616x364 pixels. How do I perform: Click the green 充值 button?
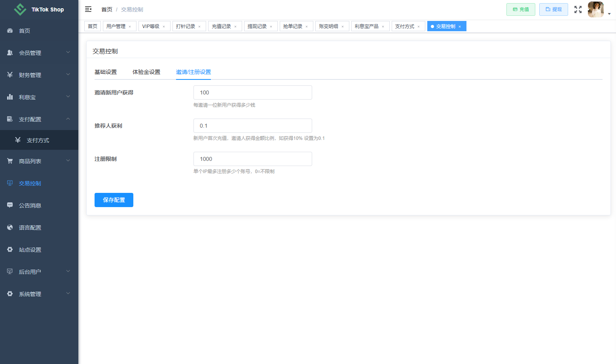(x=521, y=9)
